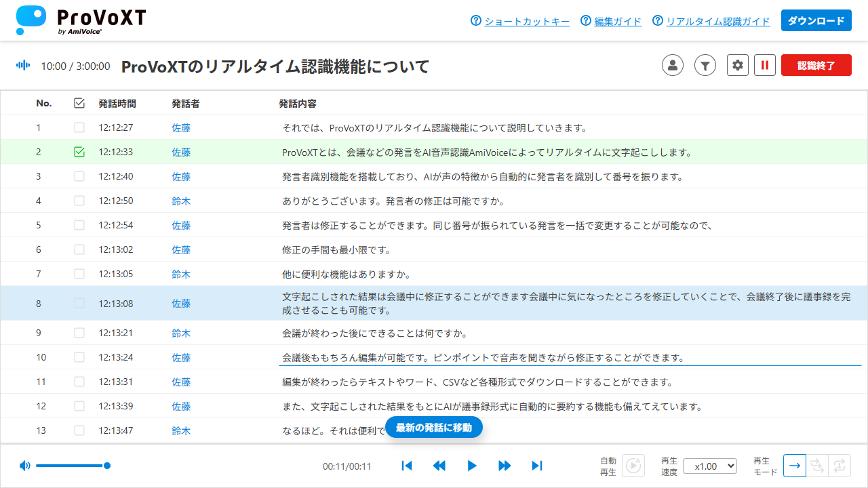Screen dimensions: 868x488
Task: Open the speaker management icon in header
Action: pos(672,65)
